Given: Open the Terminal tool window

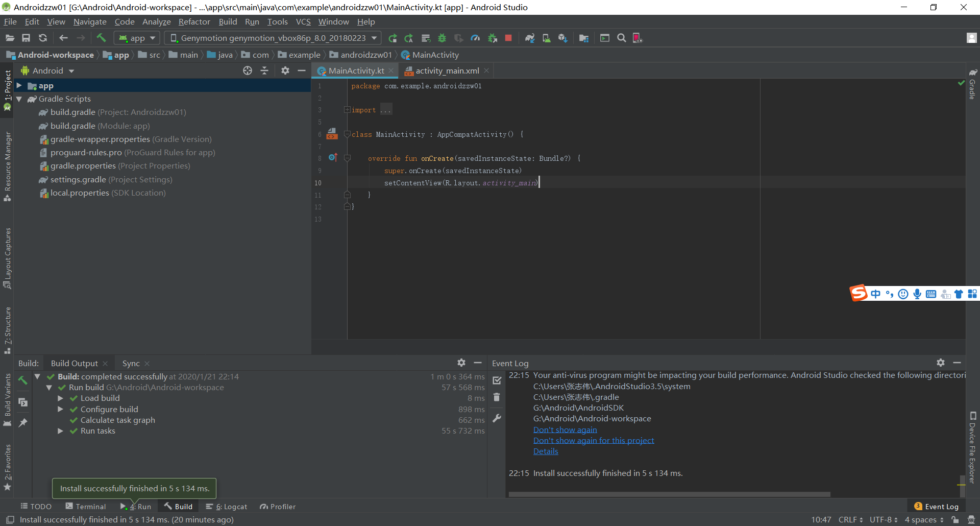Looking at the screenshot, I should pos(86,506).
